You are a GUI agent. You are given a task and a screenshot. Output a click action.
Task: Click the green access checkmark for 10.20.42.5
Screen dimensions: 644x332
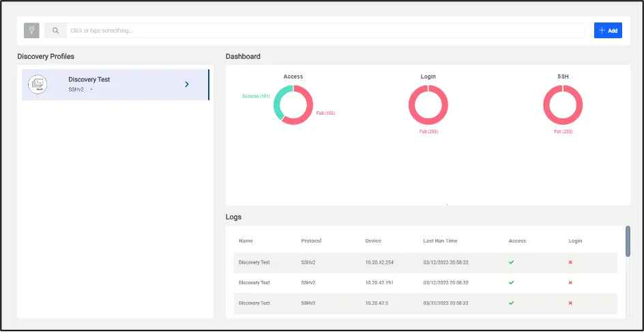[x=512, y=303]
